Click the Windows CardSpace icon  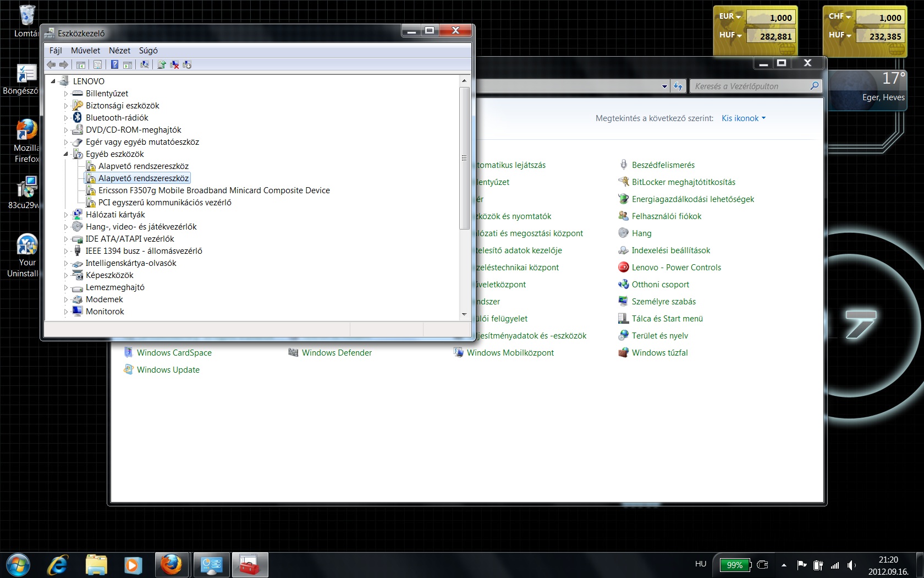coord(128,353)
